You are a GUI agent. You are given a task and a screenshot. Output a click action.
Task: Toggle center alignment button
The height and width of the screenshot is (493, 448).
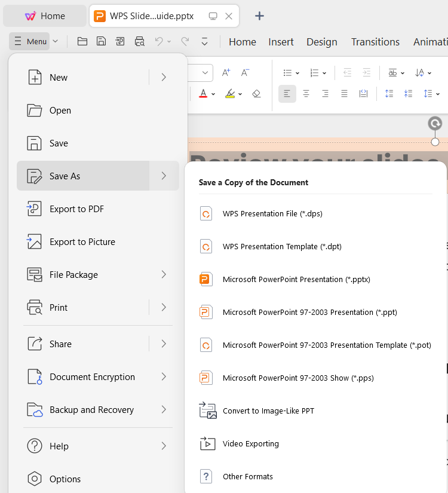[306, 94]
